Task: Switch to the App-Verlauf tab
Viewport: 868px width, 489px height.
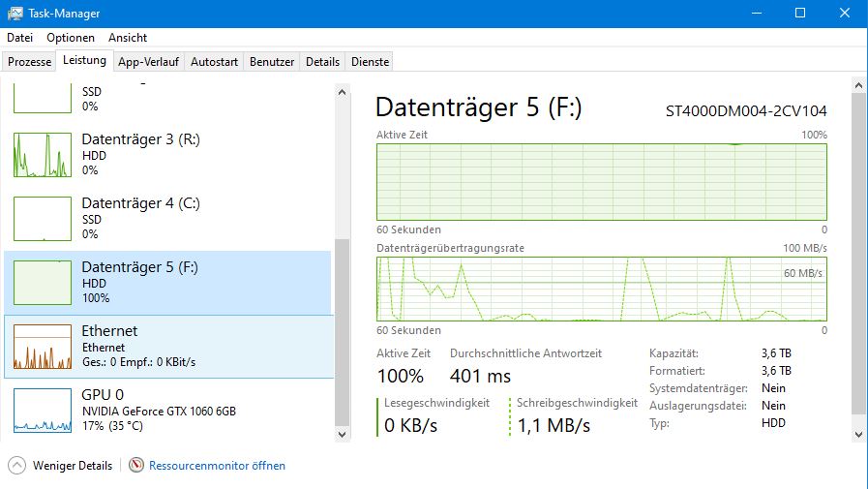Action: 148,62
